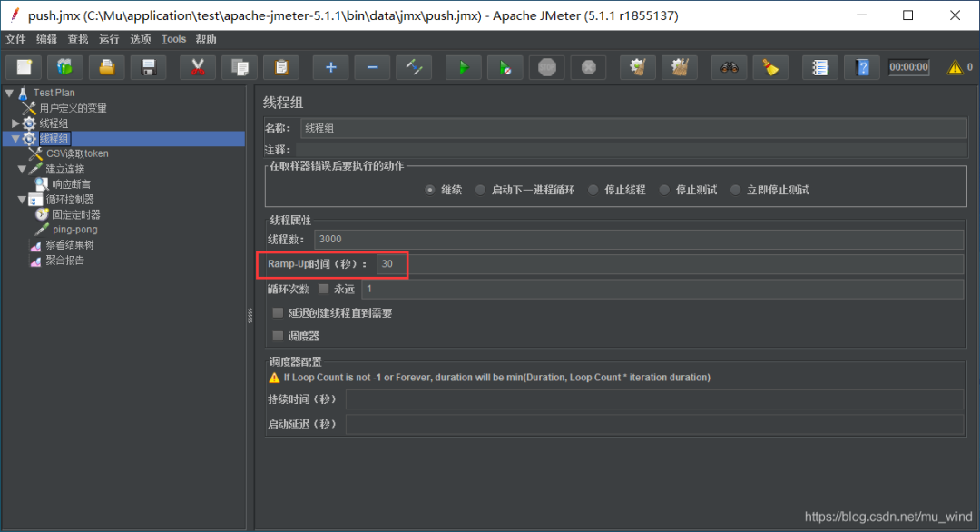Click the 名称 name input field

633,128
